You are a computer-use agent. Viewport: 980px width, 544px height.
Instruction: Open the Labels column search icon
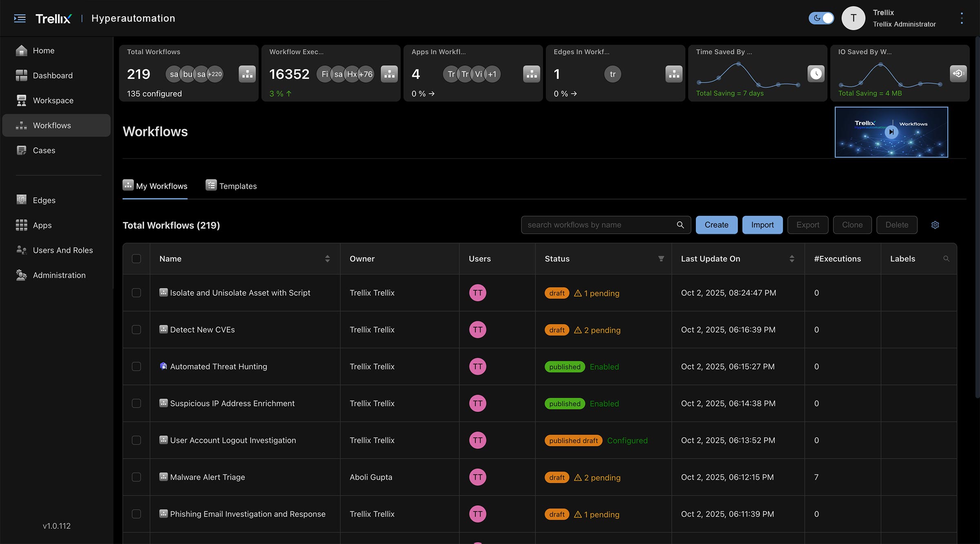[x=946, y=259]
